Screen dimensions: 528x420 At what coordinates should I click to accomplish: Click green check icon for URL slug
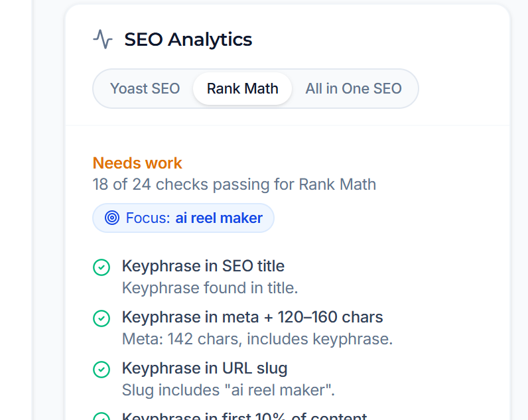click(101, 370)
